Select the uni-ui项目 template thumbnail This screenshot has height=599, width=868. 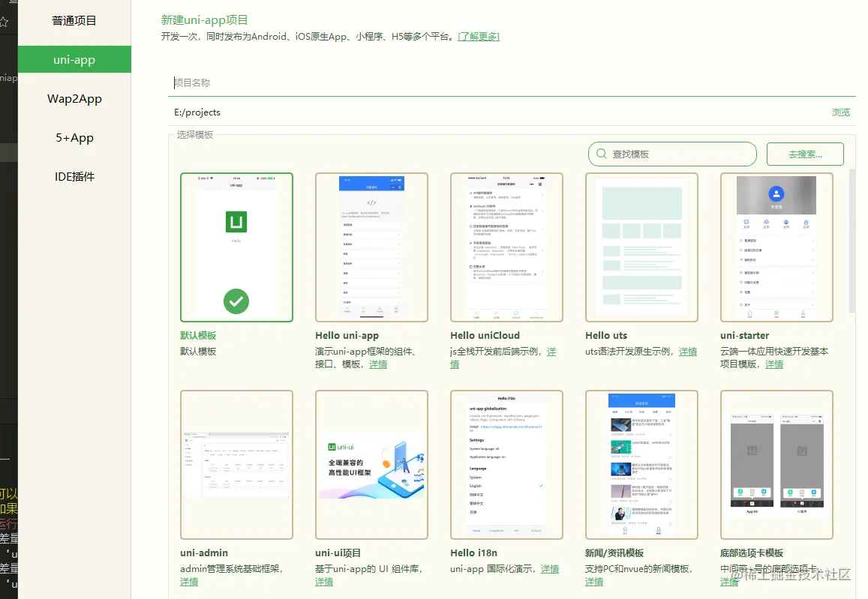[371, 465]
